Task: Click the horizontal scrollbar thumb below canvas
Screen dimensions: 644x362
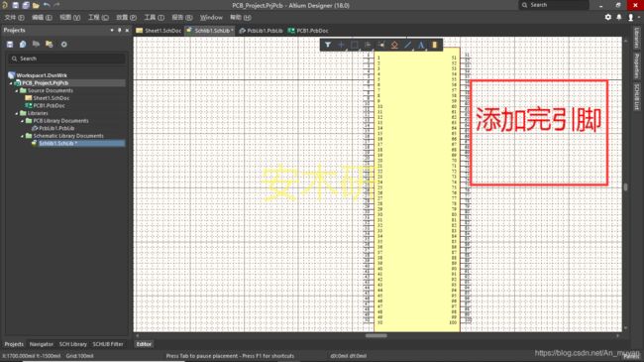Action: (x=376, y=335)
